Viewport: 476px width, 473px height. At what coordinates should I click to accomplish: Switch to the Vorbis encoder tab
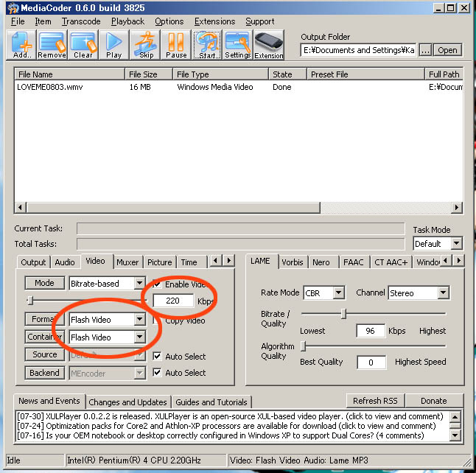click(293, 262)
